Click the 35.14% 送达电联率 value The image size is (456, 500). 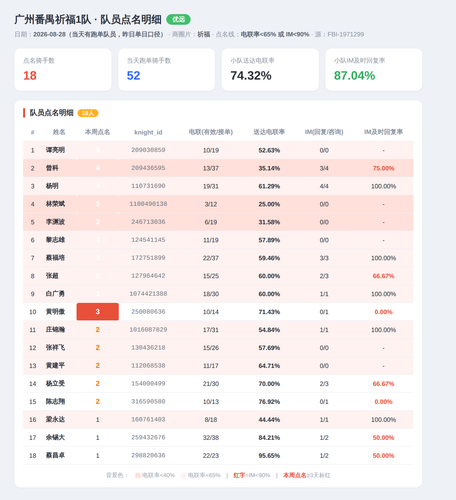click(x=269, y=168)
